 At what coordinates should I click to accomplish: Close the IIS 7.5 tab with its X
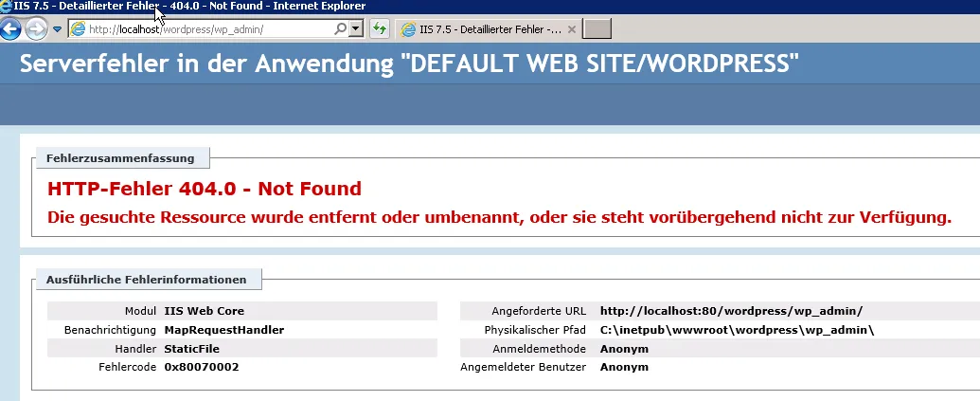(x=571, y=29)
